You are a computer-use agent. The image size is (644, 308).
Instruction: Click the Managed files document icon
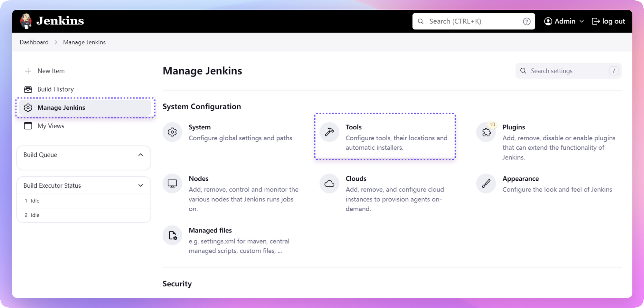(172, 235)
